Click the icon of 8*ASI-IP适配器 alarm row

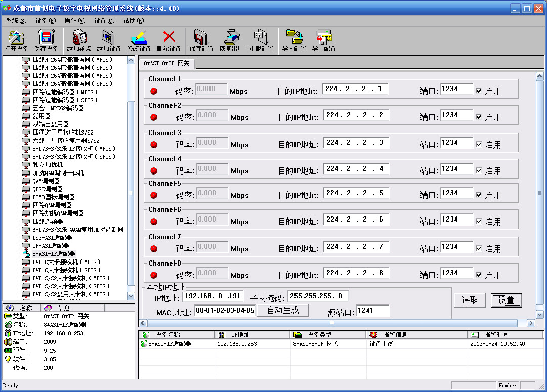click(144, 344)
